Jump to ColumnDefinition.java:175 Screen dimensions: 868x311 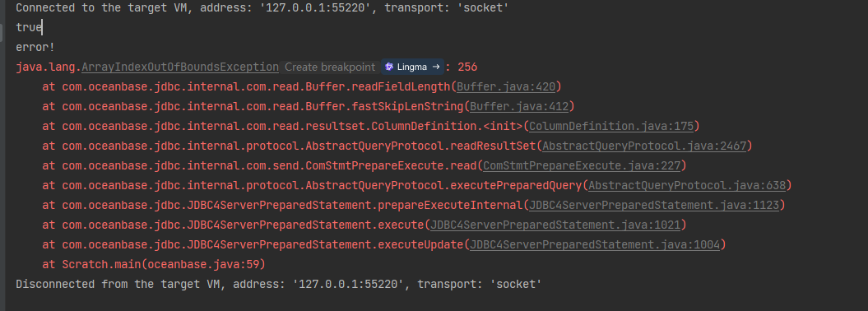[611, 126]
